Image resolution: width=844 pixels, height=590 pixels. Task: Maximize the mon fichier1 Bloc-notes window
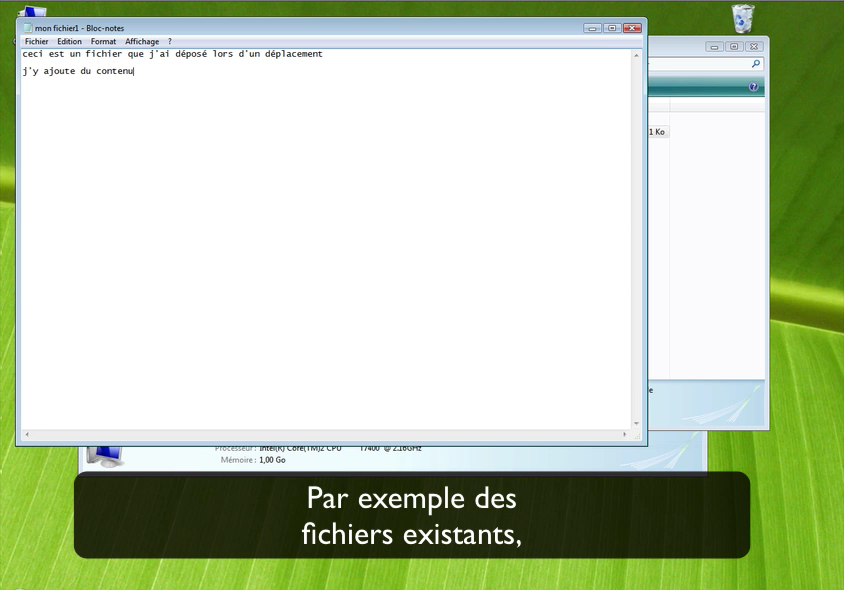(613, 28)
